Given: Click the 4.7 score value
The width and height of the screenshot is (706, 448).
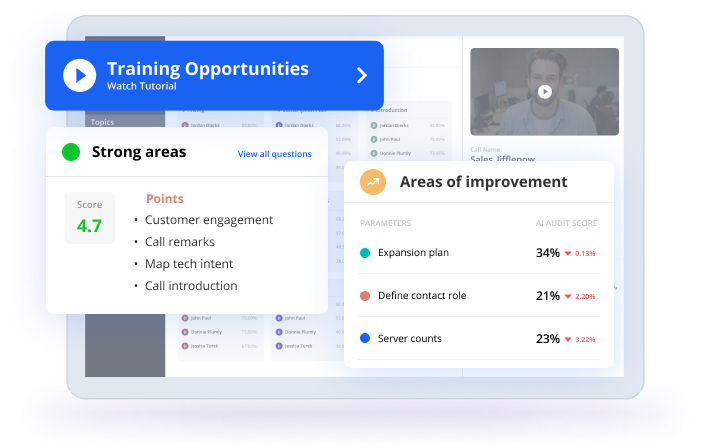Looking at the screenshot, I should (x=89, y=226).
